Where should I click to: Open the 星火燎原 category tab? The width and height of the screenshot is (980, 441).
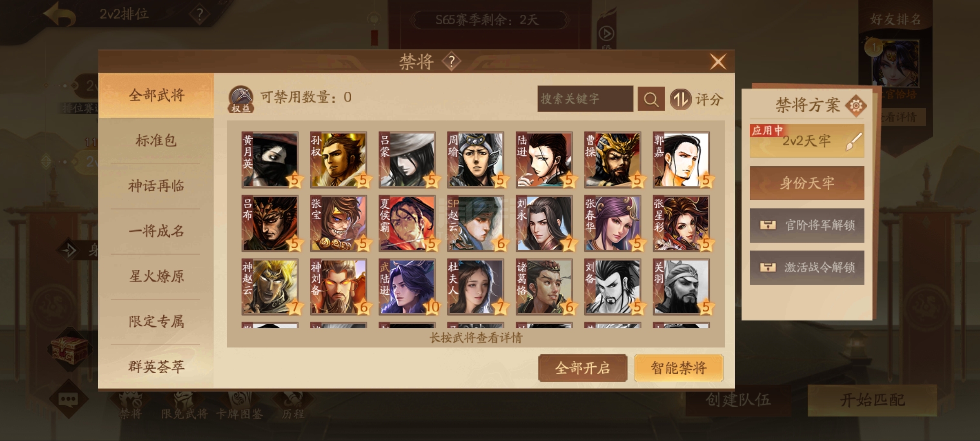pos(156,276)
